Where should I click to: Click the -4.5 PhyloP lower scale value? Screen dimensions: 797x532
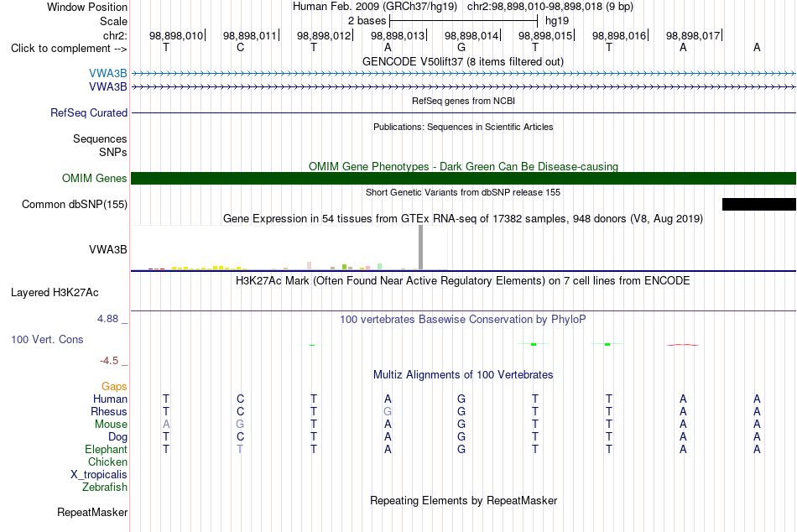(x=109, y=361)
